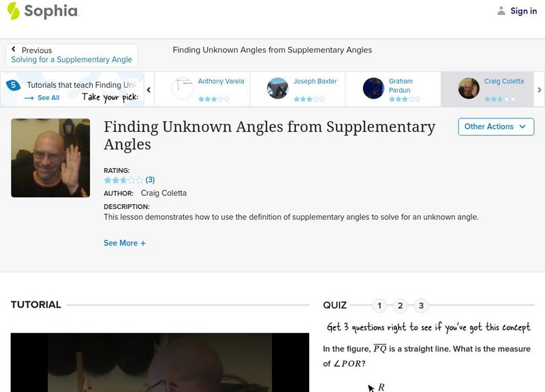Screen dimensions: 545x392
Task: Click the Sign in link
Action: 523,11
